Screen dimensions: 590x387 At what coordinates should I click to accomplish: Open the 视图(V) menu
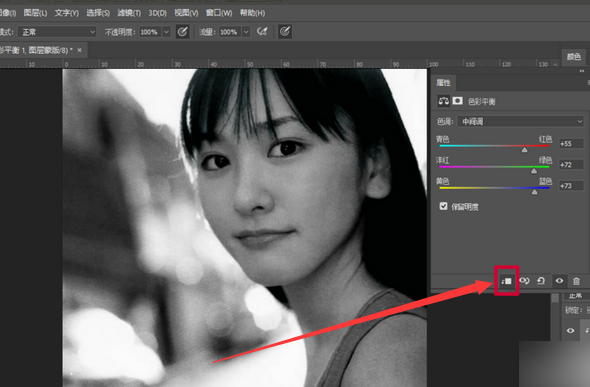click(186, 13)
